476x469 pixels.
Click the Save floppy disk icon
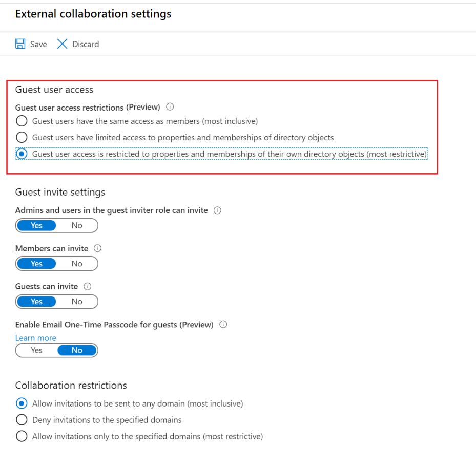20,44
